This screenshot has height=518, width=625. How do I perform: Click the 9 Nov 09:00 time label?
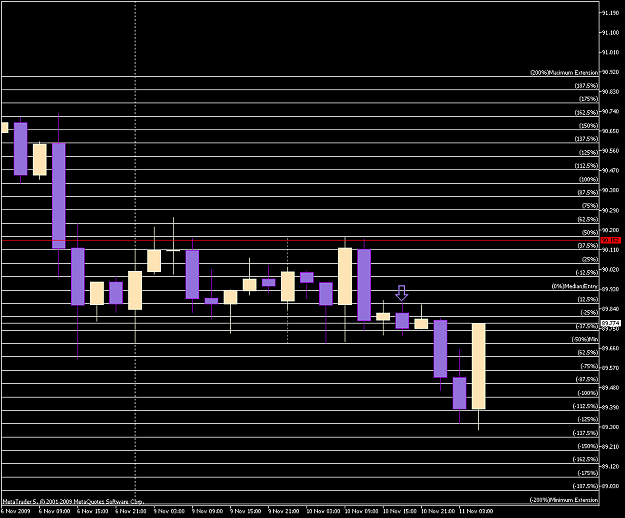coord(207,511)
